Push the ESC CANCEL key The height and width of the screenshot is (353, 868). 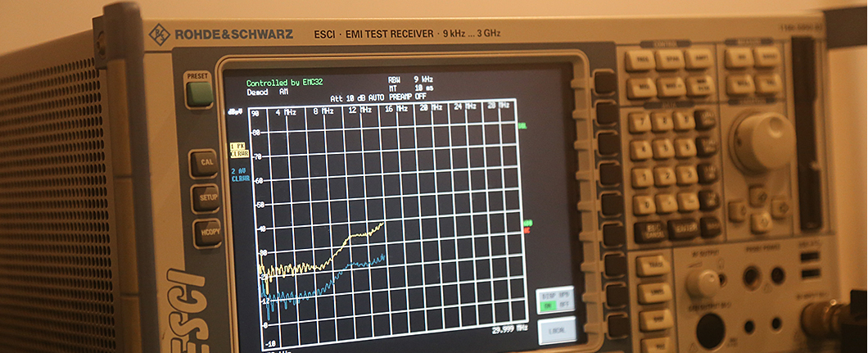tap(649, 233)
